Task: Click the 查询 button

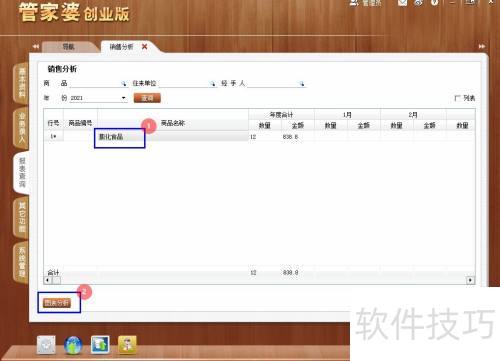Action: (147, 98)
